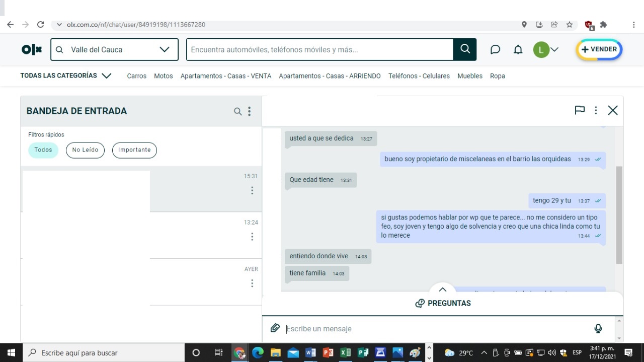Click the Escribe un mensaje field
This screenshot has width=644, height=362.
pos(433,329)
